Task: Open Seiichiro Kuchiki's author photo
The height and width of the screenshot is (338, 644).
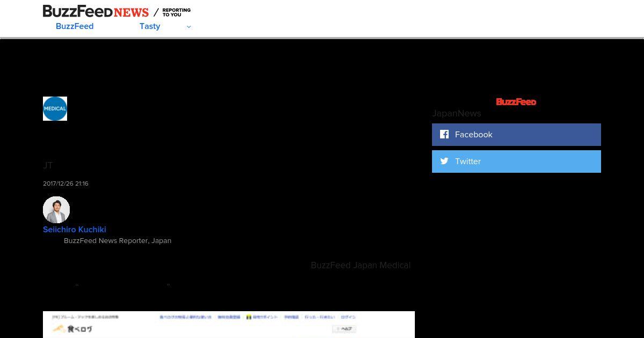Action: tap(56, 210)
